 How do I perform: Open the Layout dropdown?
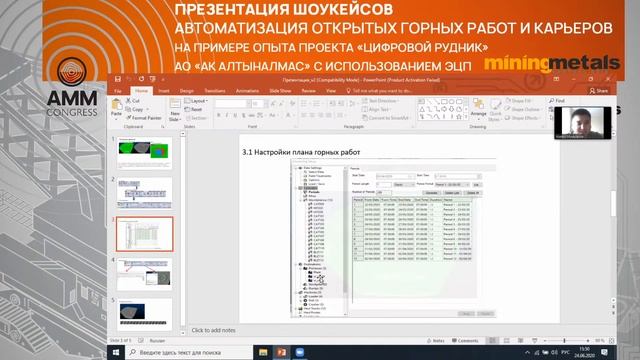(196, 101)
